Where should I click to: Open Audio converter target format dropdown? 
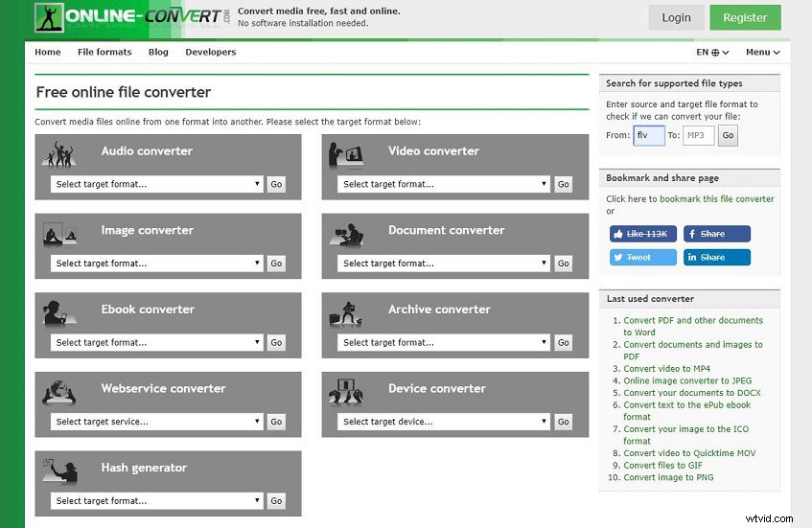(157, 184)
